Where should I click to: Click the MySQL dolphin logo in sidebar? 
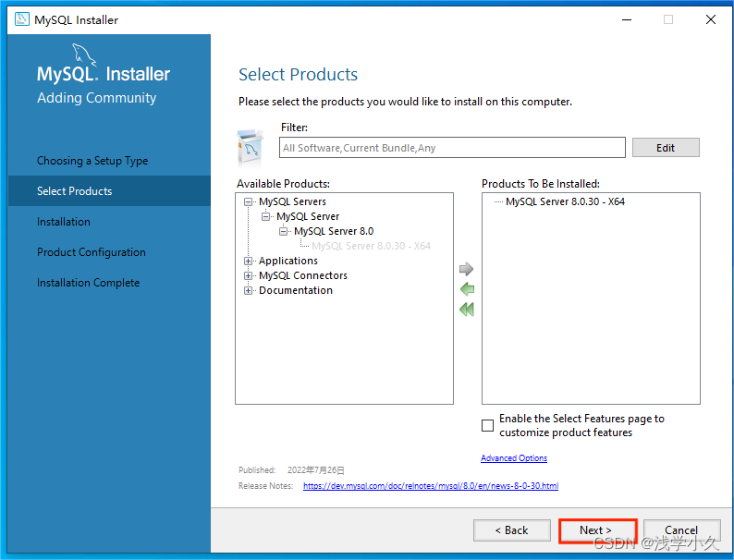84,55
